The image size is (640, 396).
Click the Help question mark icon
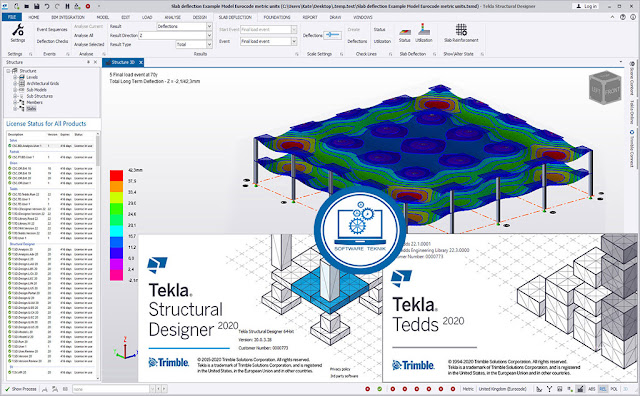click(x=622, y=17)
